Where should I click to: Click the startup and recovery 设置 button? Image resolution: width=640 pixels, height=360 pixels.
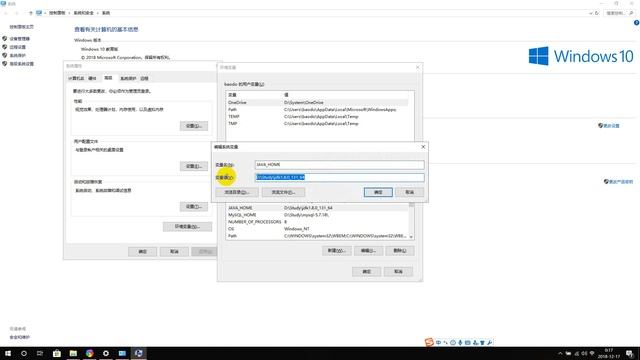coord(194,207)
